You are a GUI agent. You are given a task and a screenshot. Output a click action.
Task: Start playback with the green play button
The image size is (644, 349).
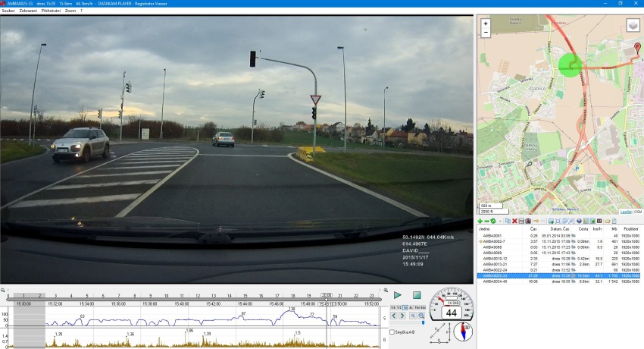pyautogui.click(x=398, y=295)
